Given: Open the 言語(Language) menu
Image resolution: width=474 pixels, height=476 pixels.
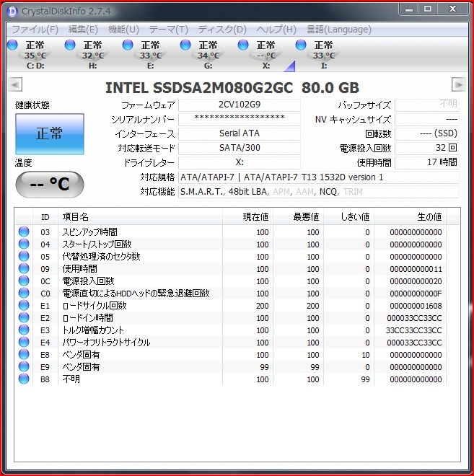Looking at the screenshot, I should click(x=339, y=30).
